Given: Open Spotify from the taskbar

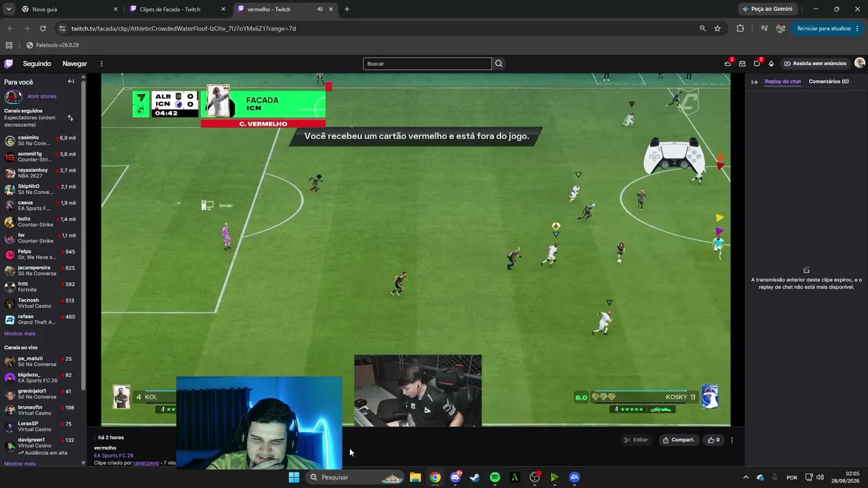Looking at the screenshot, I should (495, 477).
